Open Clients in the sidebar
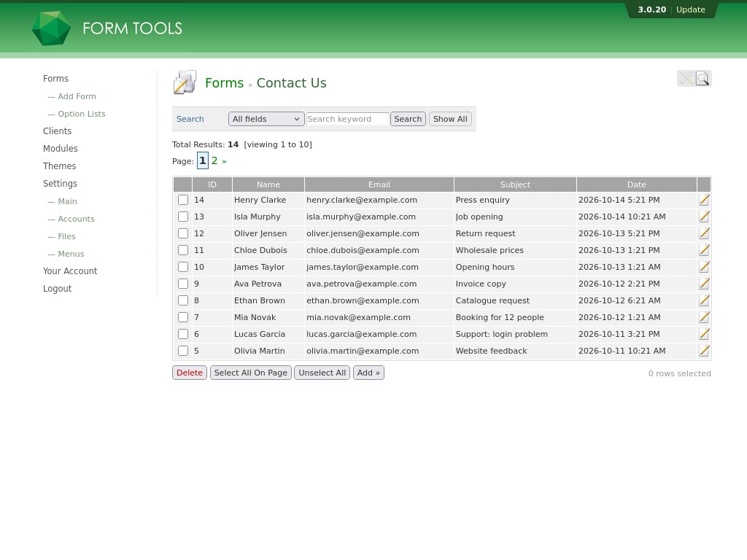Viewport: 747px width, 560px height. [x=57, y=131]
